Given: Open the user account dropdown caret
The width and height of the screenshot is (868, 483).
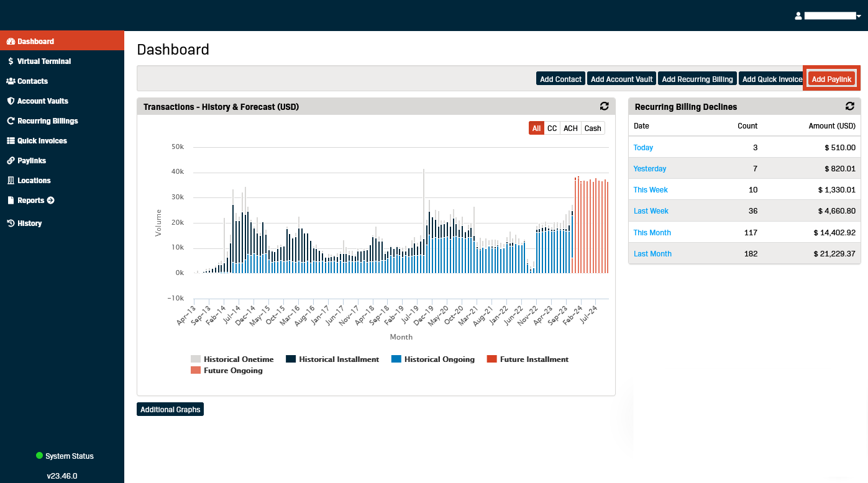Looking at the screenshot, I should (x=858, y=16).
